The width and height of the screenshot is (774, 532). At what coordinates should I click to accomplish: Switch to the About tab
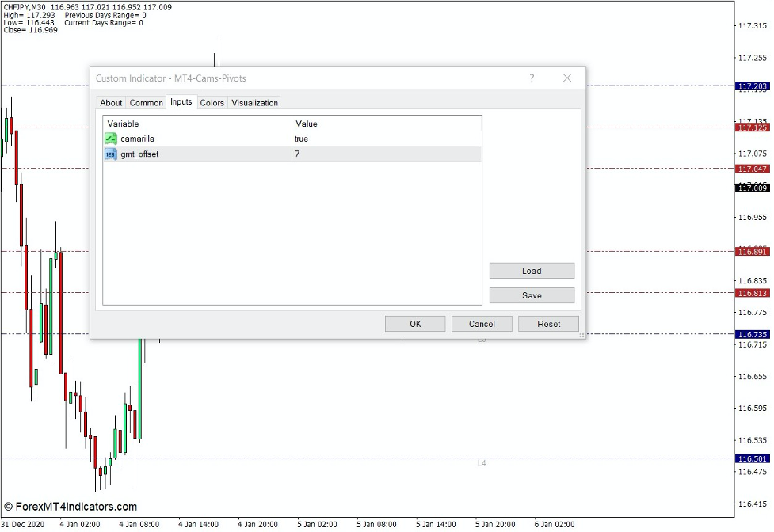click(x=111, y=102)
